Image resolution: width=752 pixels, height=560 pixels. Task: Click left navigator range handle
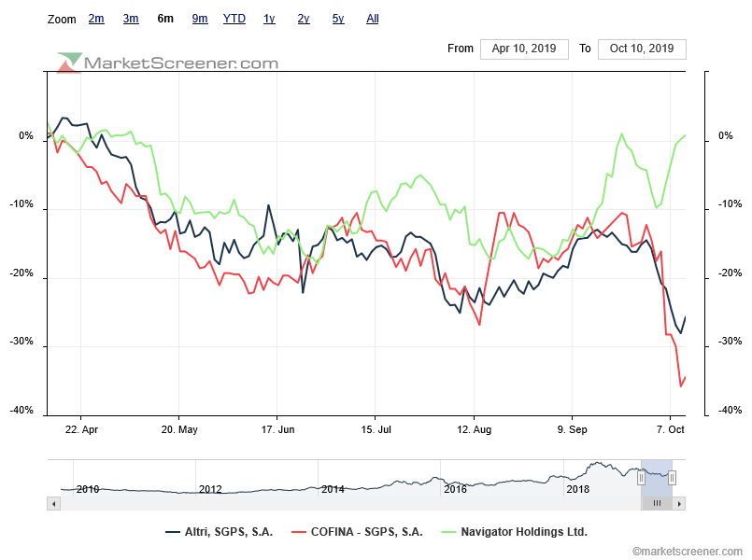click(x=641, y=478)
